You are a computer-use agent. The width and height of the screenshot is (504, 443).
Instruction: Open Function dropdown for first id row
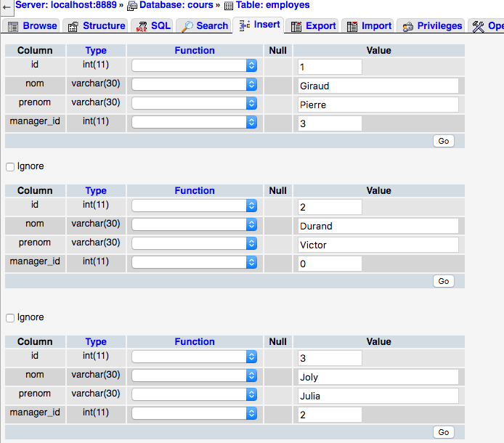point(195,65)
